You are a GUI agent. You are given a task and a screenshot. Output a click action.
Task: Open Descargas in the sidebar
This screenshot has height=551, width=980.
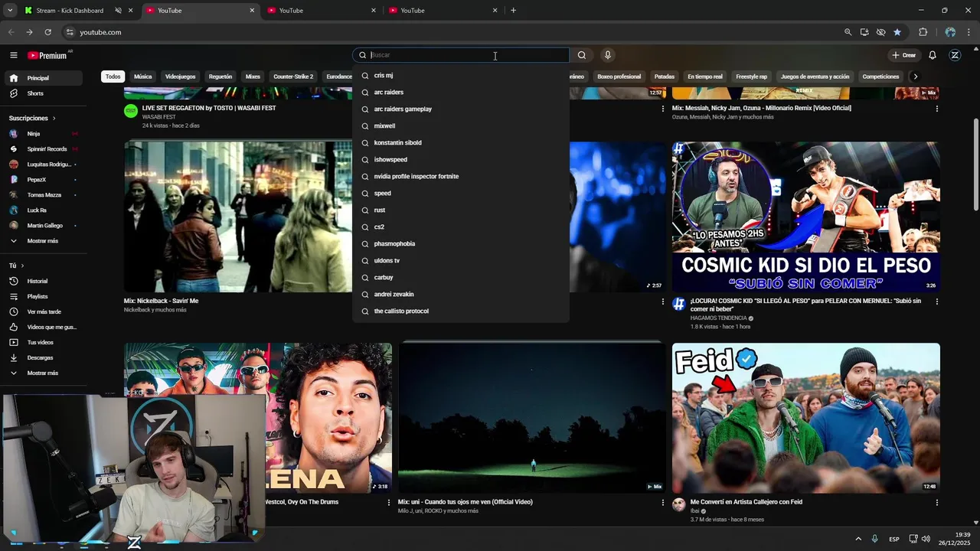click(x=42, y=357)
